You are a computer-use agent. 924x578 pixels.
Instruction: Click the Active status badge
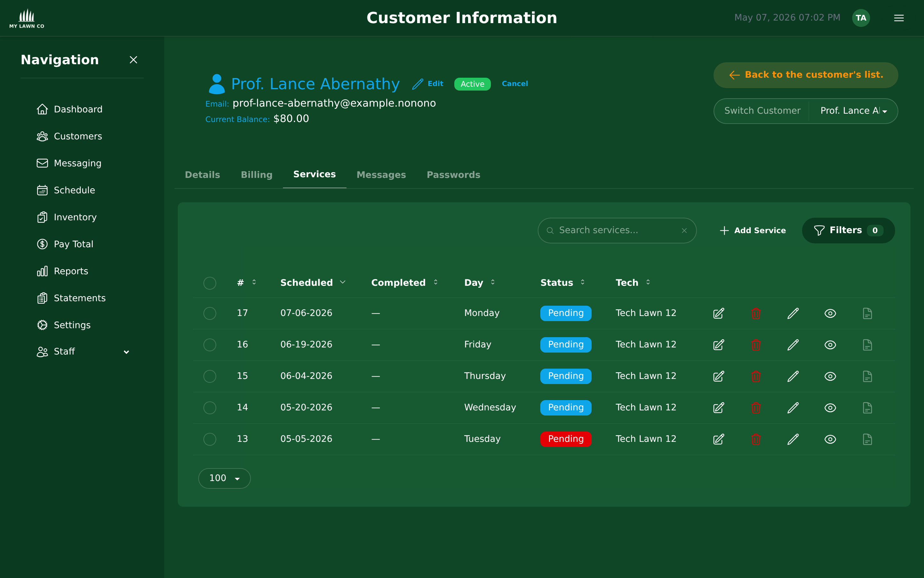(472, 84)
